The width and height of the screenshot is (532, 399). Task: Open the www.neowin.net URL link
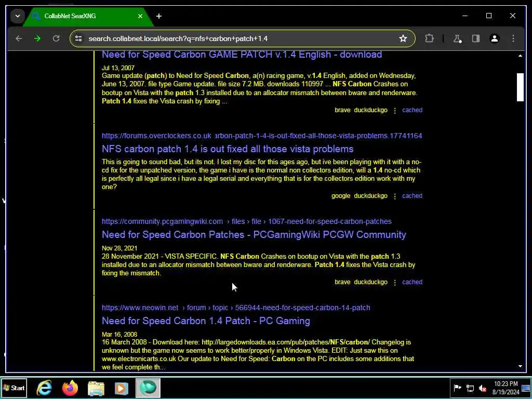236,308
